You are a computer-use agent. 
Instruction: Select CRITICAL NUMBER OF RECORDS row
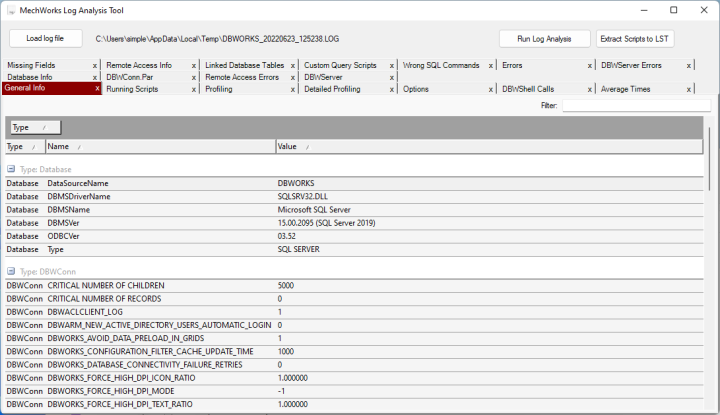(354, 299)
